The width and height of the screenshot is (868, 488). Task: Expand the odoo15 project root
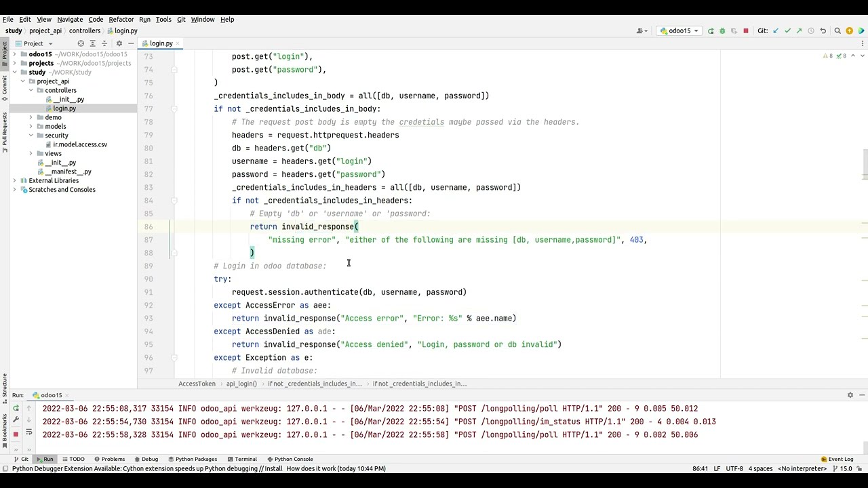coord(14,54)
